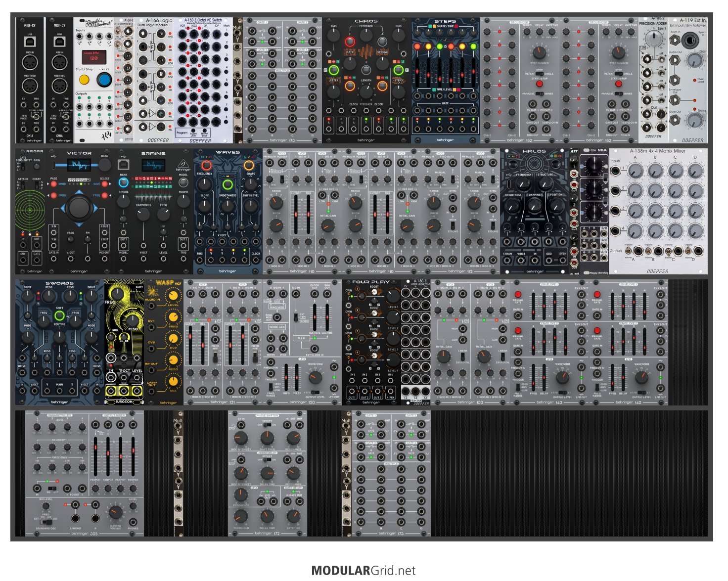Click the MIX OUT jack on VICTOR
This screenshot has width=728, height=581.
coord(104,259)
